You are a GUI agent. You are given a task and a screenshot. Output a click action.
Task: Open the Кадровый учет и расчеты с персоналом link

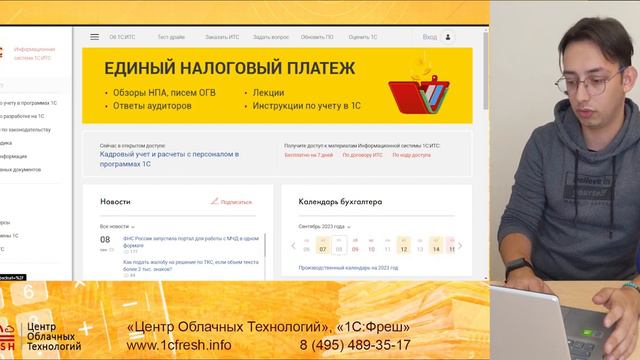169,159
